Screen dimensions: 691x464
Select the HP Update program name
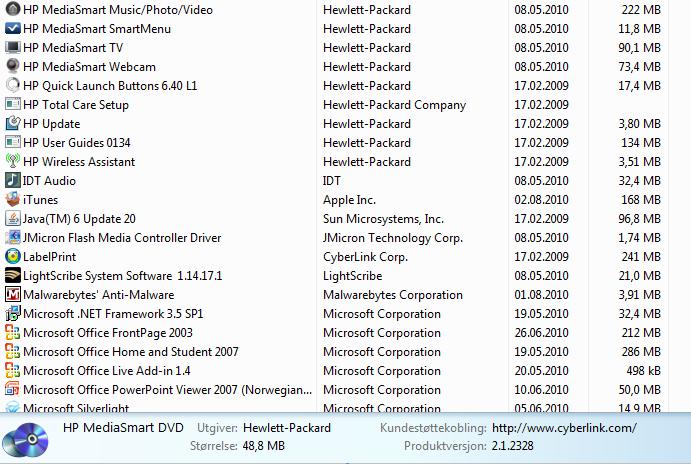pyautogui.click(x=52, y=124)
